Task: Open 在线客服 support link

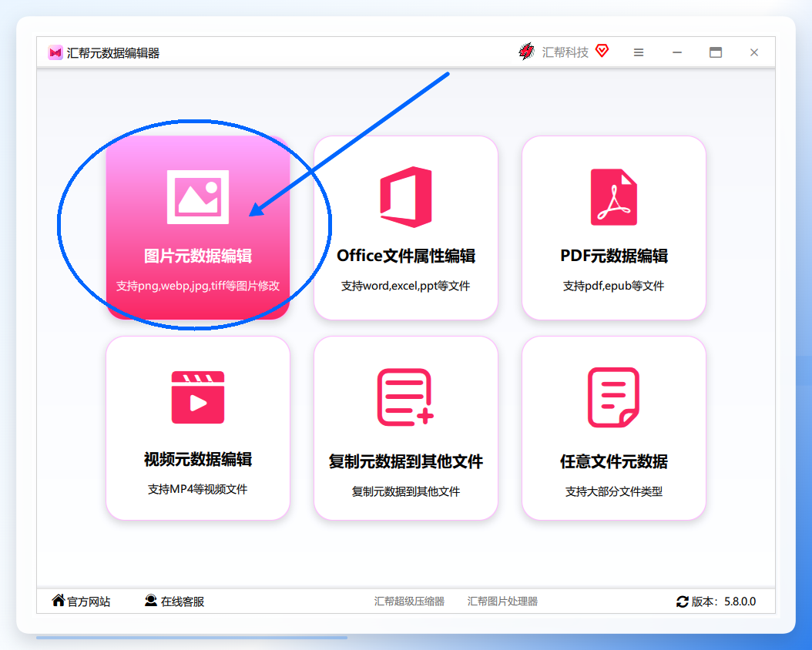Action: coord(183,601)
